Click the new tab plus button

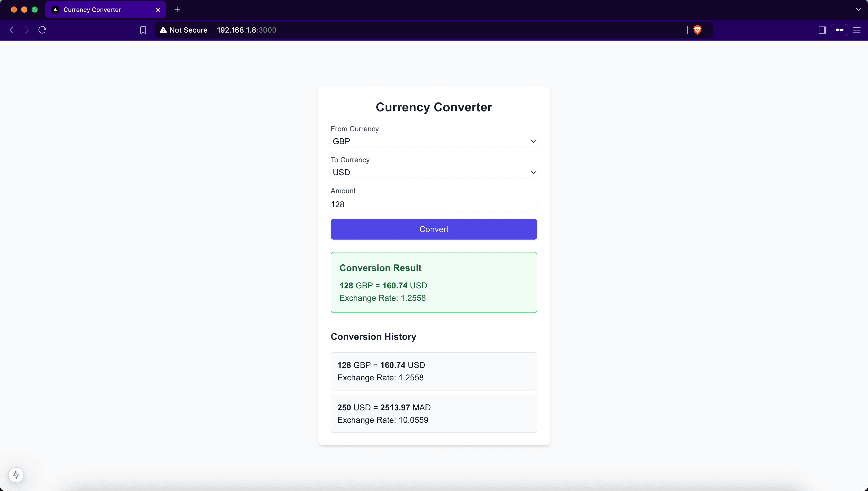[x=176, y=10]
